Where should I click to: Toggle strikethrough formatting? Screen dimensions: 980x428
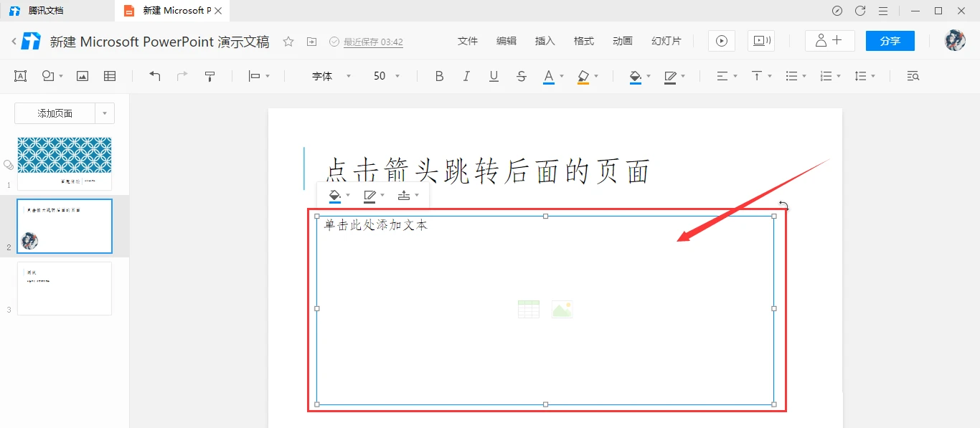(x=522, y=76)
